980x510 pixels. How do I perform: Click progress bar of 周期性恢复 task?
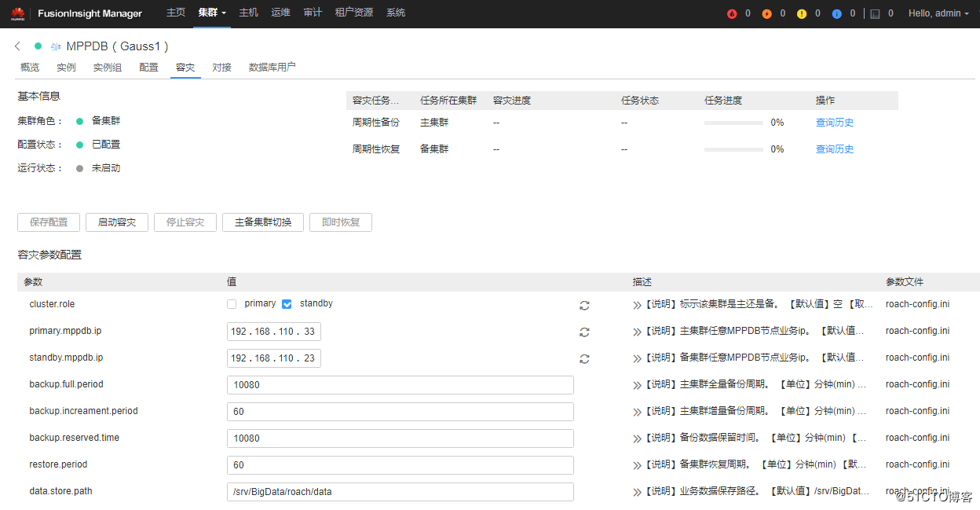coord(733,149)
